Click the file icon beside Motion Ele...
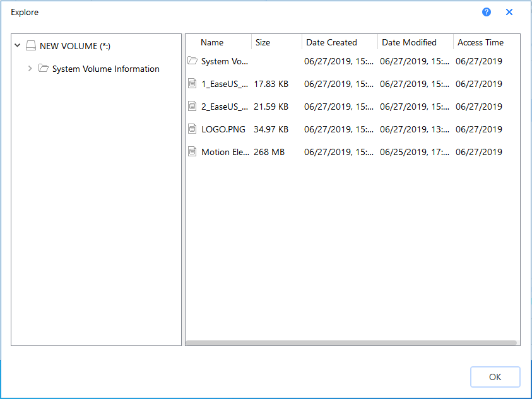The height and width of the screenshot is (399, 532). (x=192, y=151)
